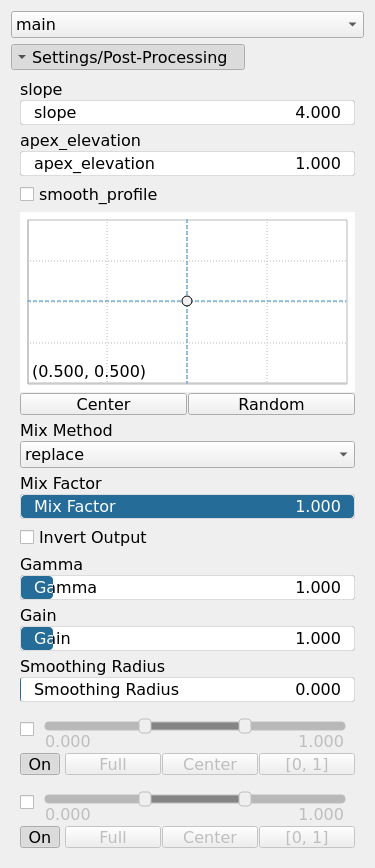Image resolution: width=375 pixels, height=868 pixels.
Task: Click the Mix Factor slider bar
Action: [x=187, y=506]
